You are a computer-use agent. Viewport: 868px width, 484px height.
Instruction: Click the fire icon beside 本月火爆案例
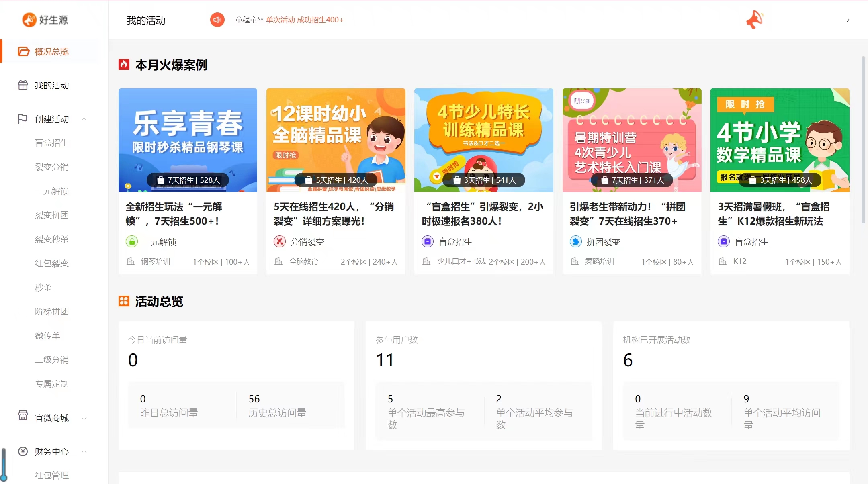(x=124, y=65)
